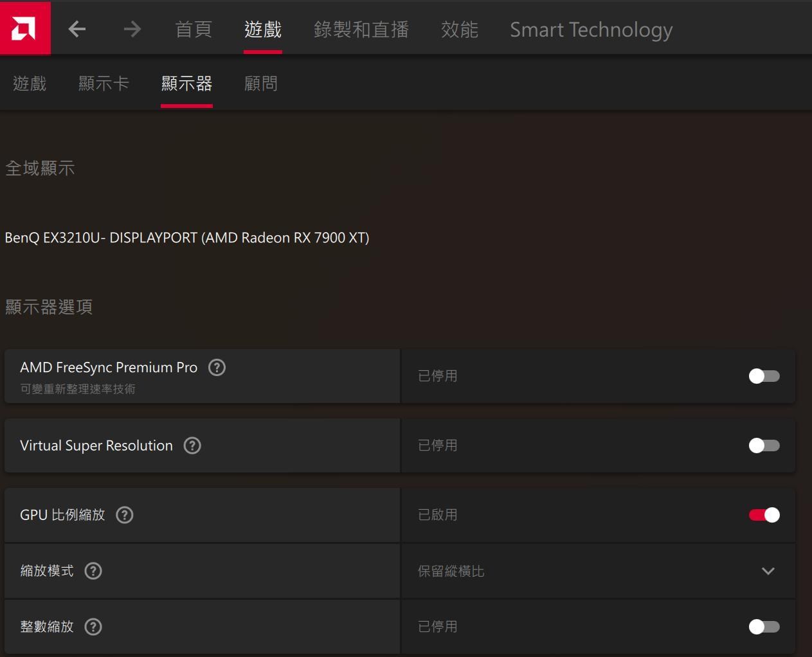The image size is (812, 657).
Task: Click the Virtual Super Resolution label
Action: 96,446
